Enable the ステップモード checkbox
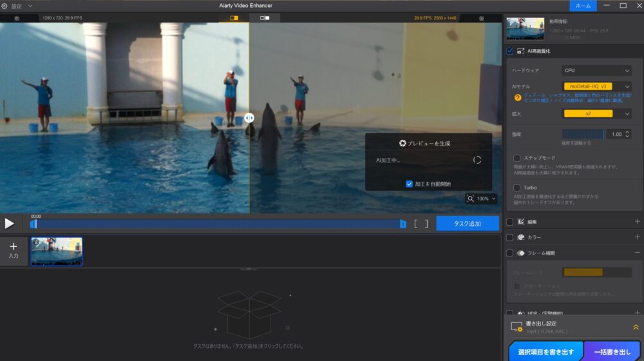Image resolution: width=644 pixels, height=361 pixels. [x=517, y=158]
